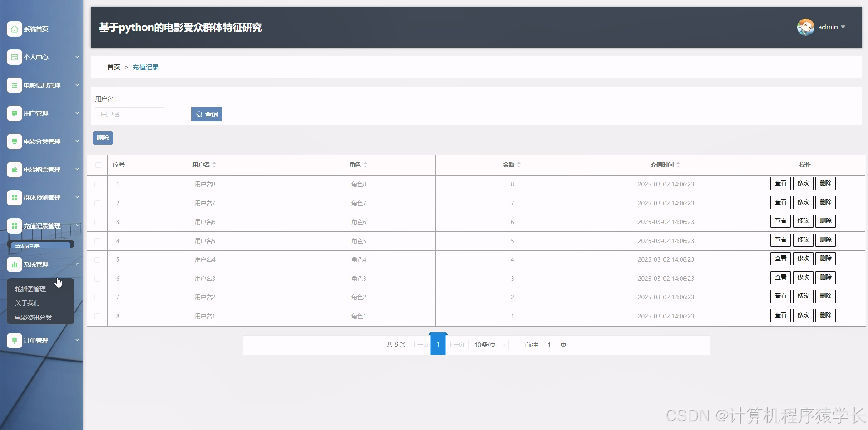Sort 角色 column with its sort arrows
Image resolution: width=868 pixels, height=430 pixels.
(x=365, y=165)
